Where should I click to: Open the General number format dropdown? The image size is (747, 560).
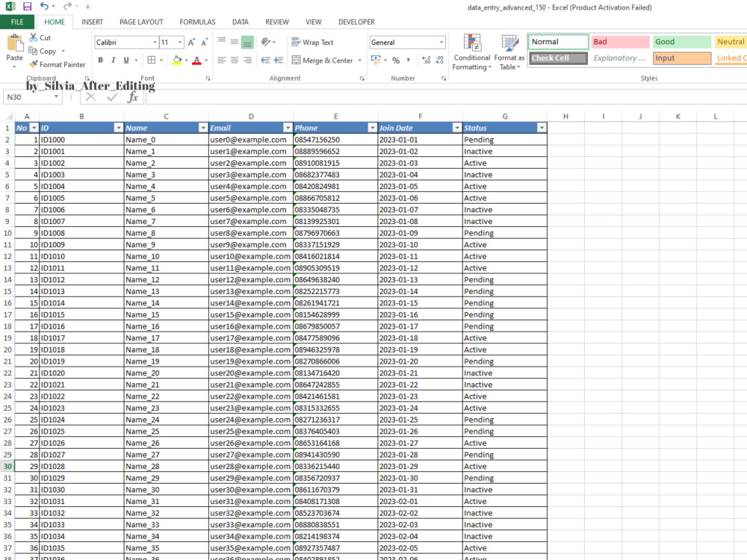[x=441, y=43]
